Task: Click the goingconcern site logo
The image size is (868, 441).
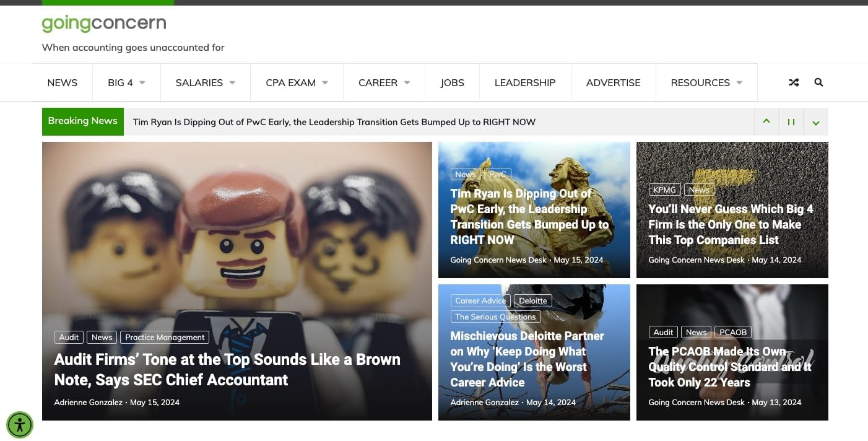Action: click(104, 24)
